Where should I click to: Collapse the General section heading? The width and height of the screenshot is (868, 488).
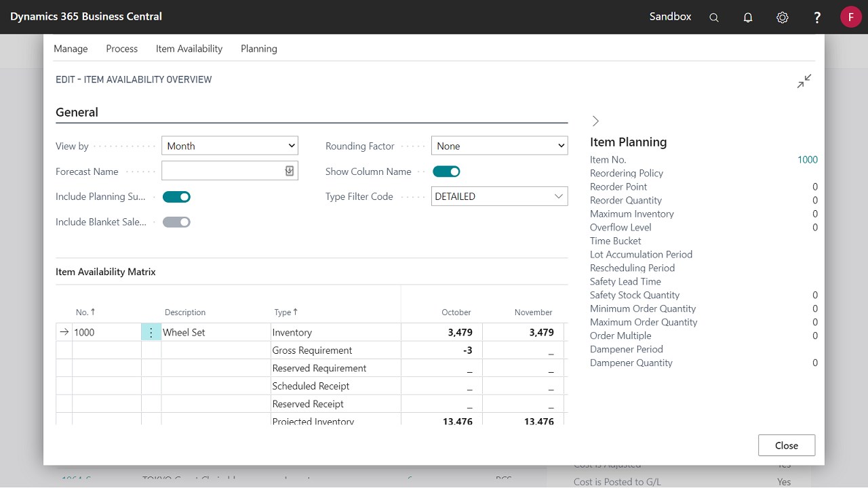click(x=77, y=113)
